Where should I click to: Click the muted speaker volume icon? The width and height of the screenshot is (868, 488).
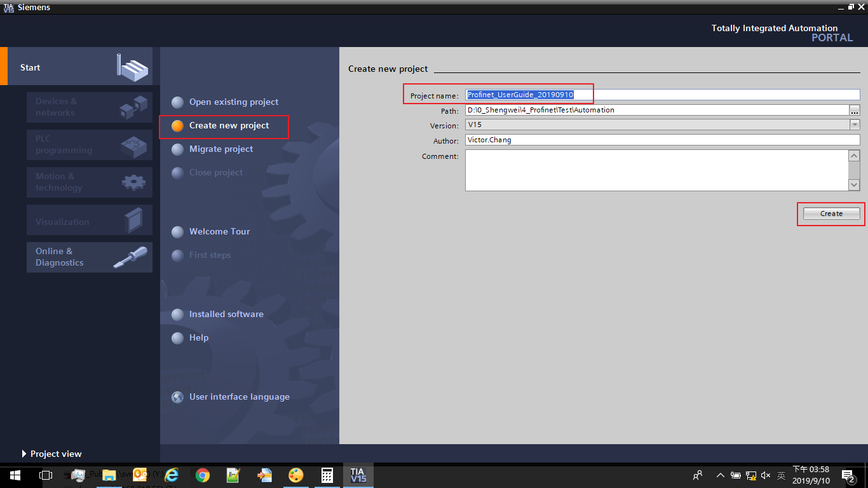coord(766,475)
